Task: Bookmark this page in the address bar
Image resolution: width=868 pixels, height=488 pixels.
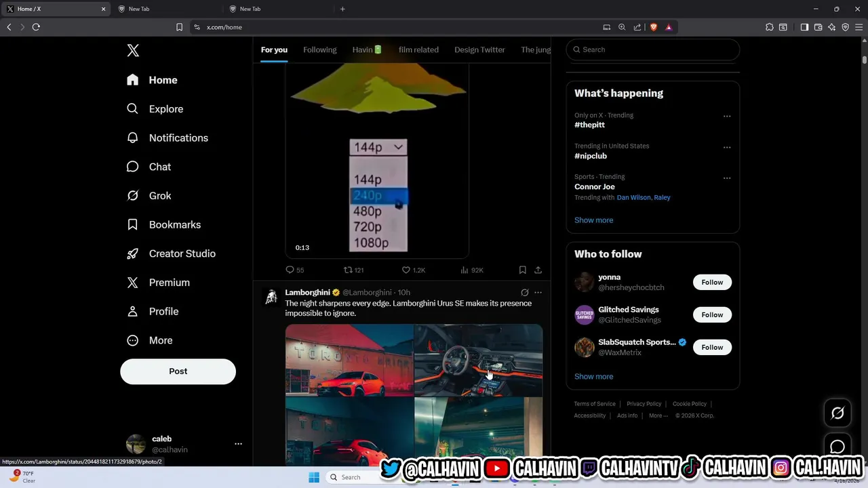Action: pos(179,27)
